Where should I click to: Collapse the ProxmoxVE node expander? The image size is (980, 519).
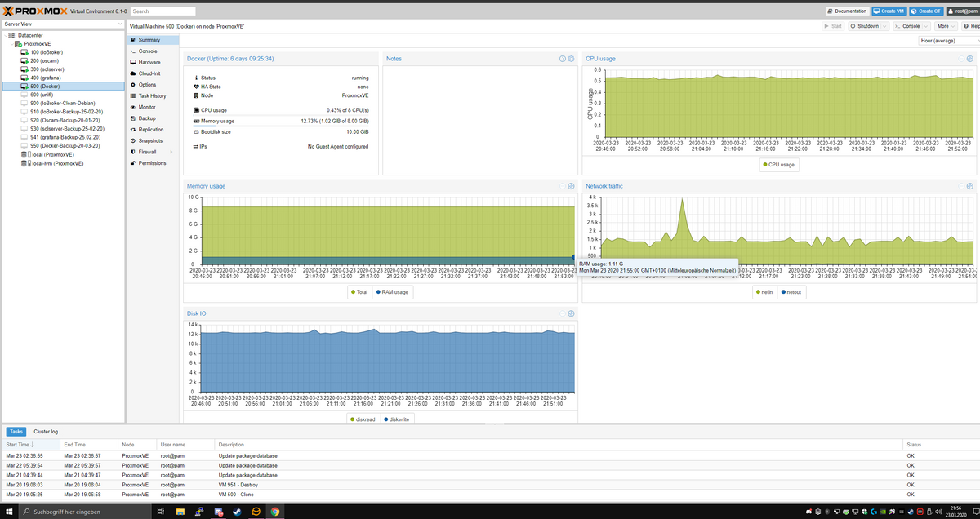pos(11,44)
